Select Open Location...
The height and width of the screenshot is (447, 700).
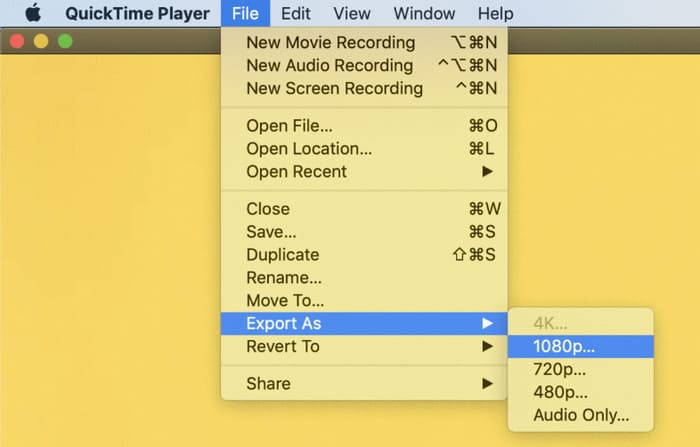tap(364, 148)
